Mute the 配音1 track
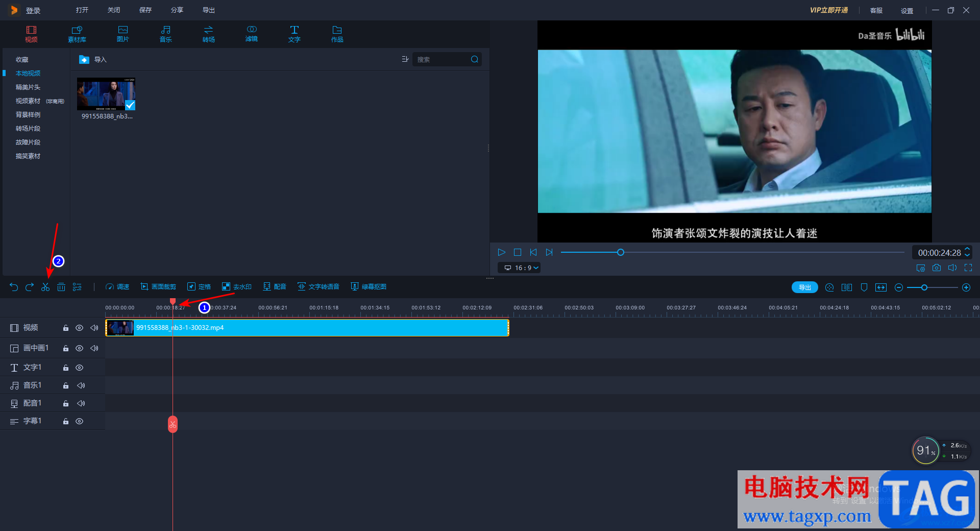This screenshot has width=980, height=531. [x=81, y=403]
